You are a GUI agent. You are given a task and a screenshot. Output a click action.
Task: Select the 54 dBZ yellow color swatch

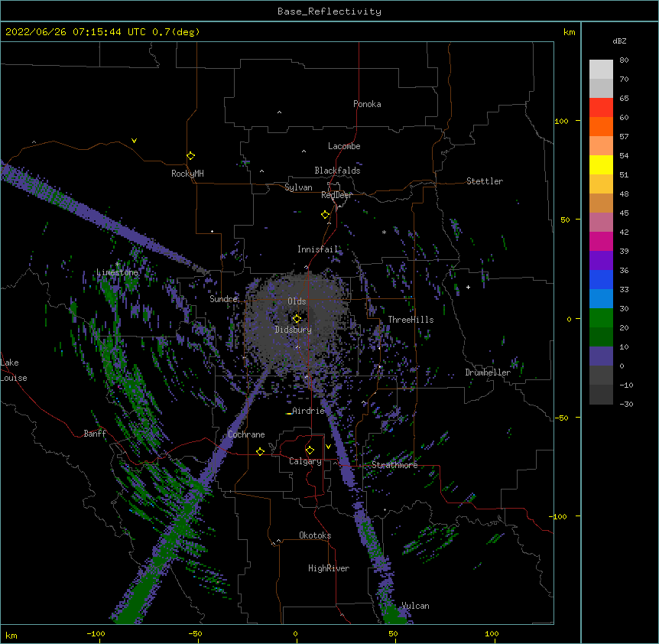pos(601,164)
